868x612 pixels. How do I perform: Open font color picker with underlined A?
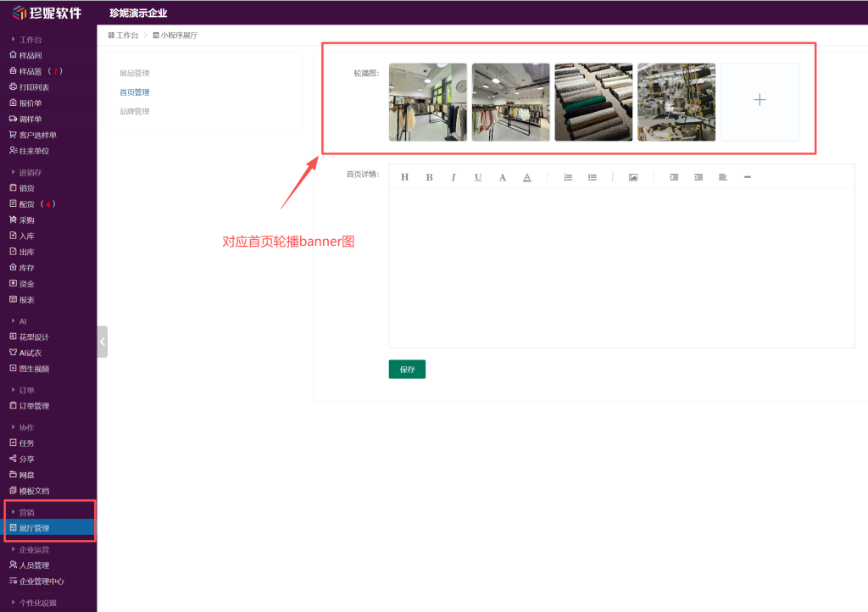pos(526,177)
